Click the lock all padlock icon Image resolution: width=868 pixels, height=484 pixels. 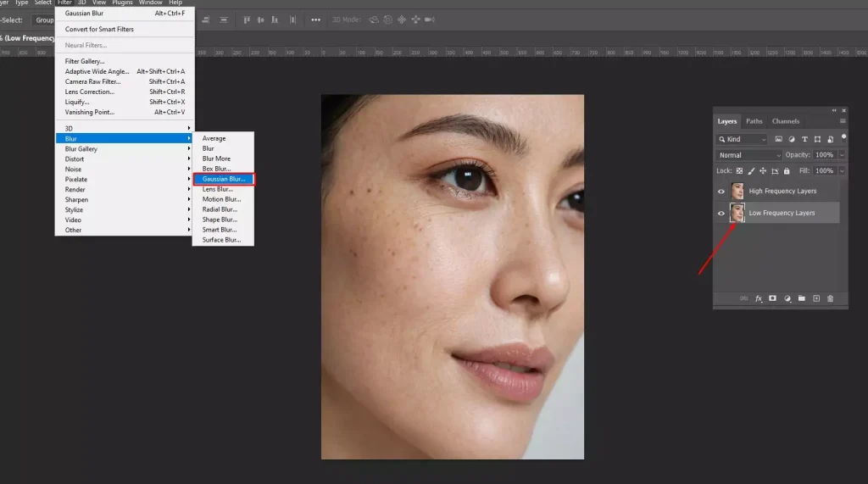[x=787, y=170]
